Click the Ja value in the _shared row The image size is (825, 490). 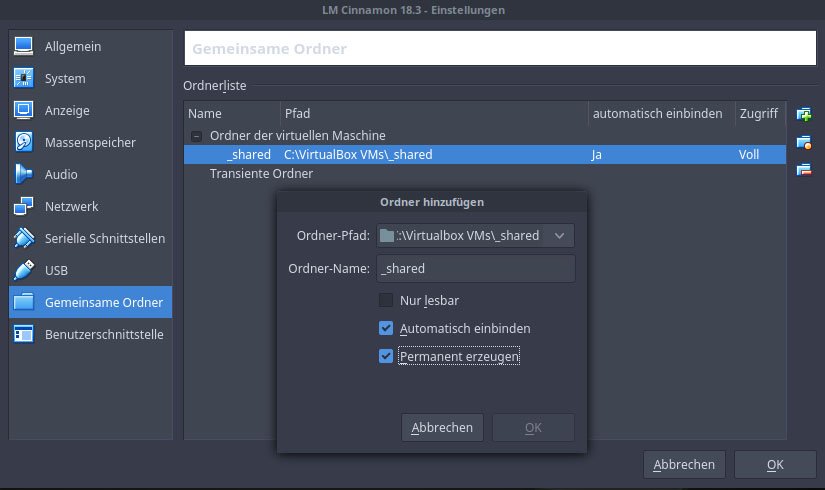(597, 155)
